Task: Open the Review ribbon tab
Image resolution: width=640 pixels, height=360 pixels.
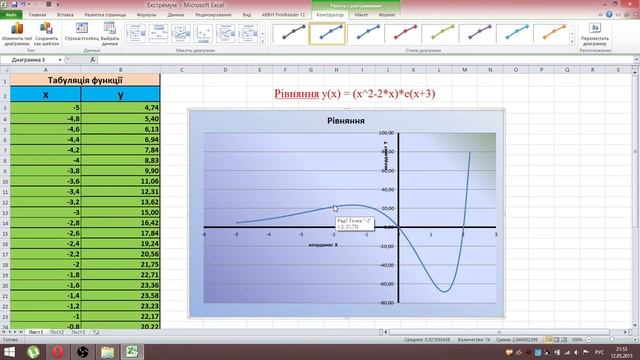Action: [x=213, y=15]
